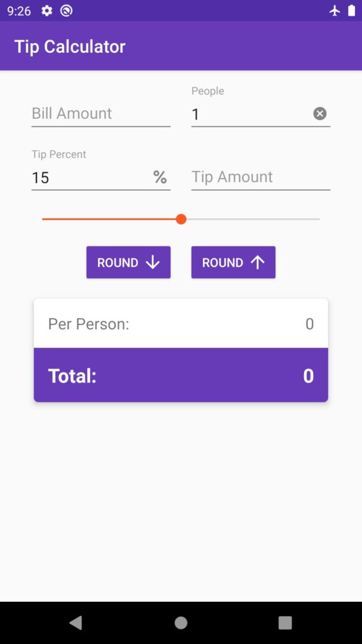Tap the tip percentage slider handle
Screen dimensions: 362x644
pos(182,219)
